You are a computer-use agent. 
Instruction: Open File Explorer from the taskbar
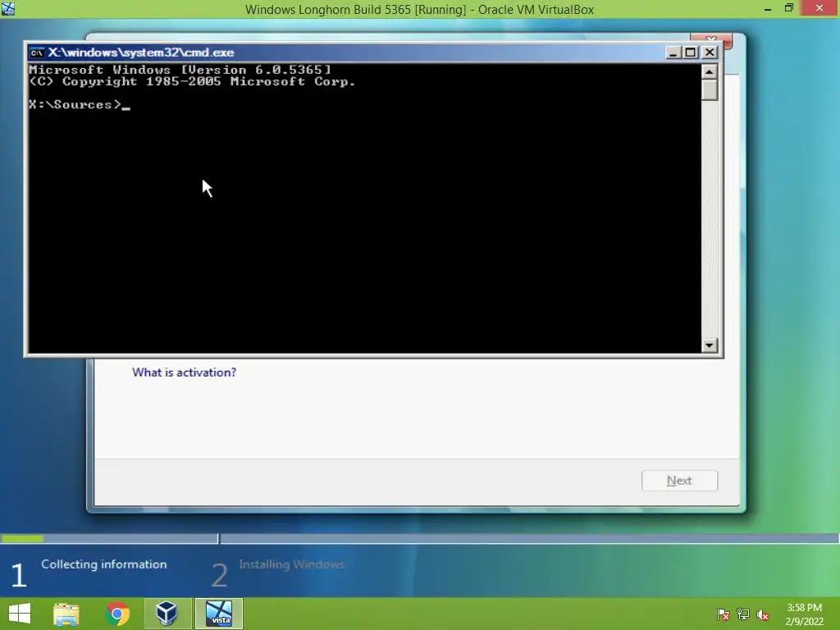point(66,614)
